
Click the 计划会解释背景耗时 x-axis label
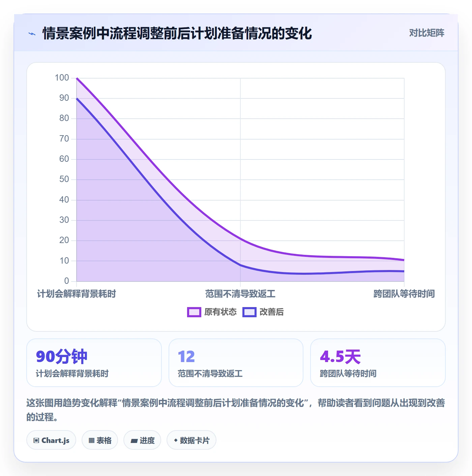click(x=77, y=294)
